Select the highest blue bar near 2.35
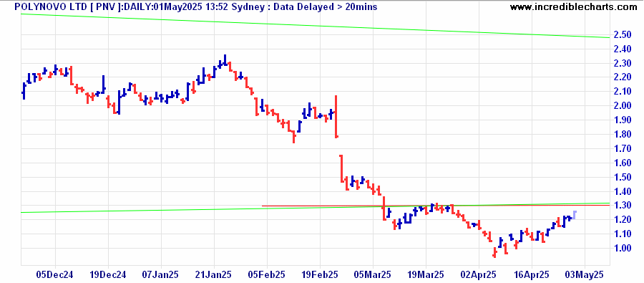 click(x=225, y=60)
